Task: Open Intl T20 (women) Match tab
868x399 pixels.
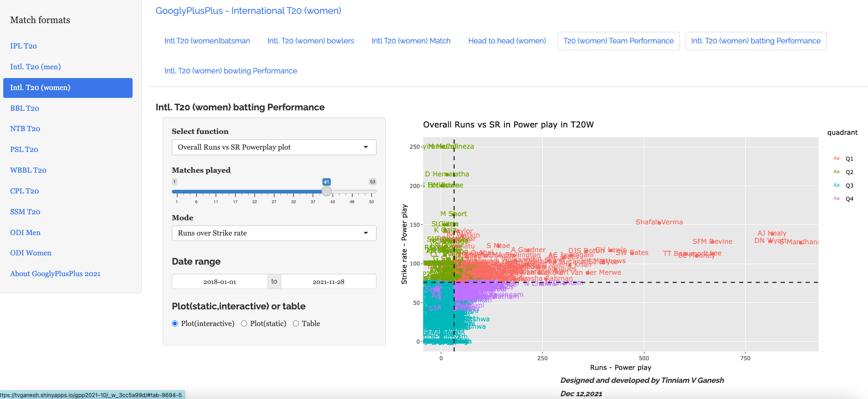Action: [x=411, y=41]
